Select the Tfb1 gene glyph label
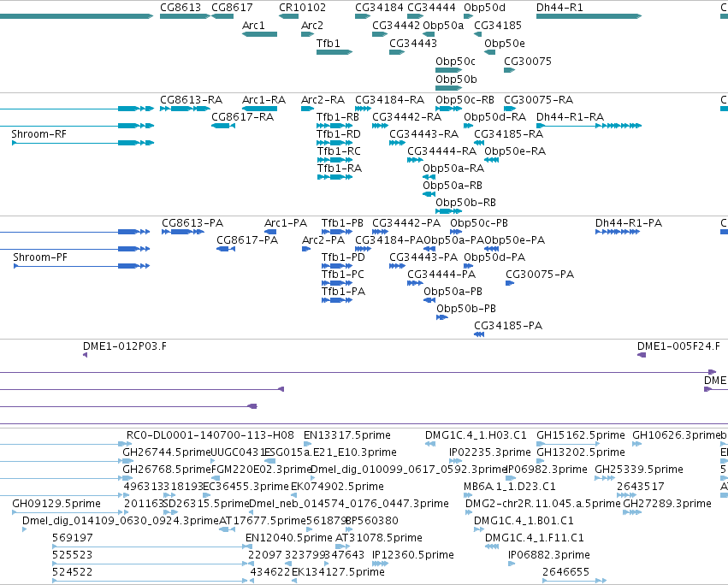Viewport: 728px width, 585px height. pyautogui.click(x=328, y=43)
